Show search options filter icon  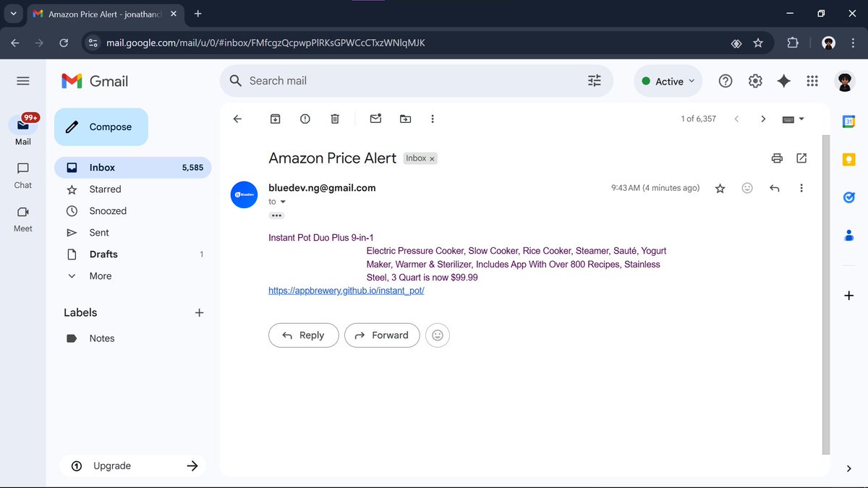pyautogui.click(x=595, y=81)
